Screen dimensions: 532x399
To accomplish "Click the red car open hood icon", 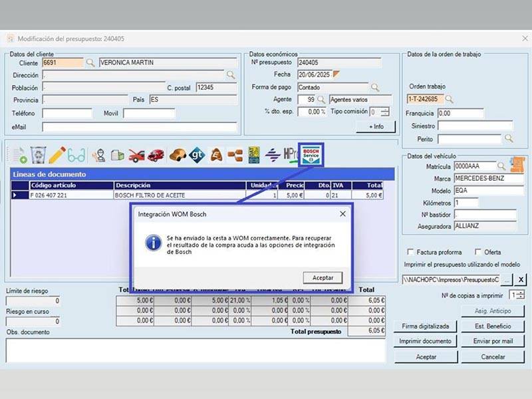I will 136,156.
